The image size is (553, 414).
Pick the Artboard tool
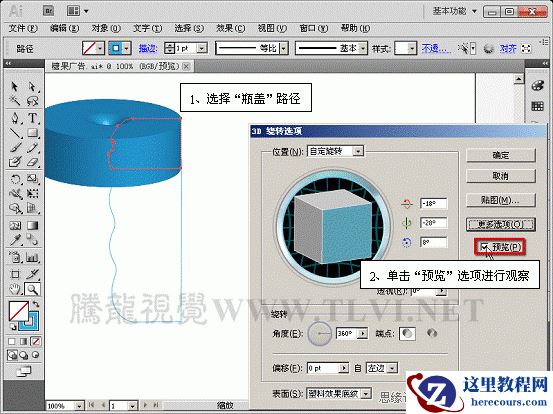14,274
